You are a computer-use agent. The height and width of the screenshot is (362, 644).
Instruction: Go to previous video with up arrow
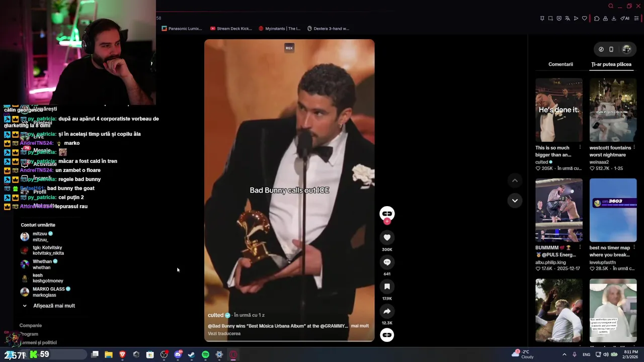[515, 180]
